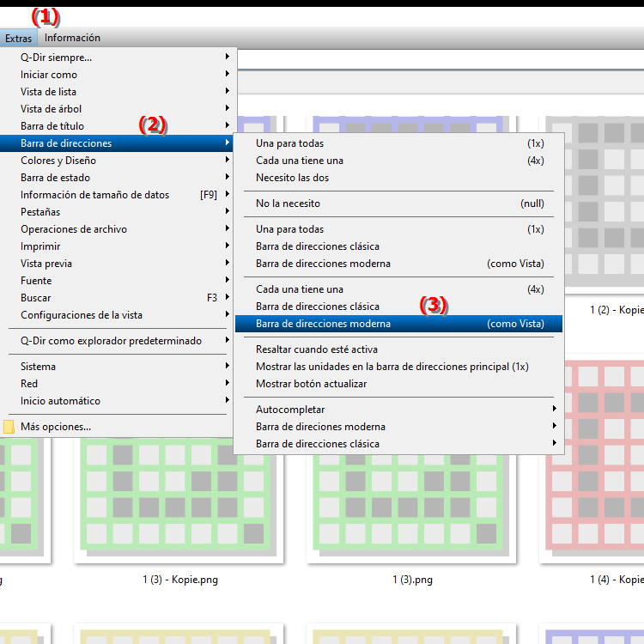This screenshot has height=644, width=644.
Task: Open Vista de árbol submenu
Action: (118, 109)
